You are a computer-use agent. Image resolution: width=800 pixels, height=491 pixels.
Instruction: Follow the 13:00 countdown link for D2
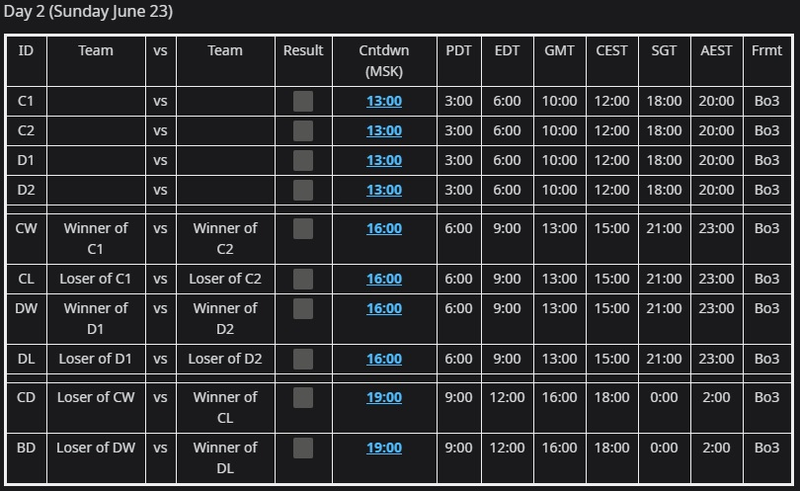pos(384,190)
